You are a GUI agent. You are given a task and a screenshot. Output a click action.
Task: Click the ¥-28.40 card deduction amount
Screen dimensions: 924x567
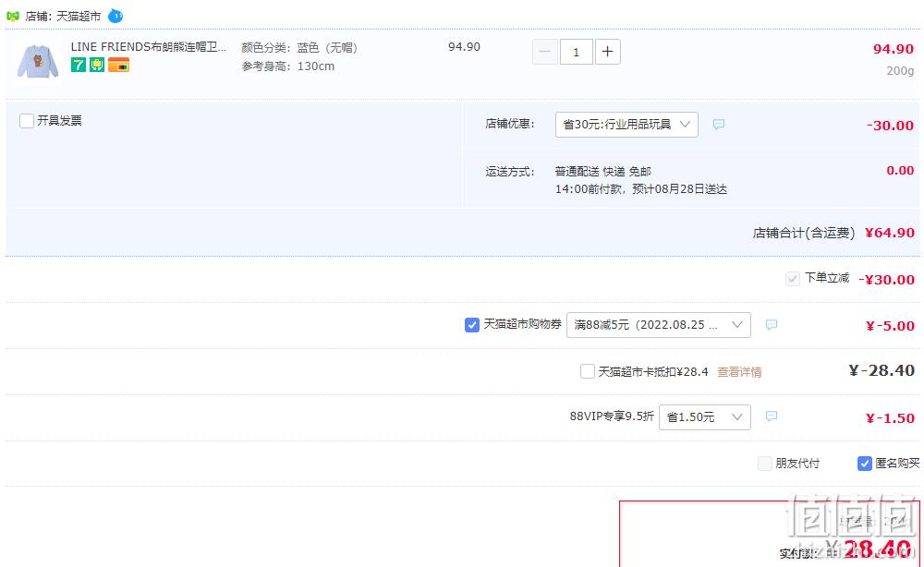[x=881, y=370]
